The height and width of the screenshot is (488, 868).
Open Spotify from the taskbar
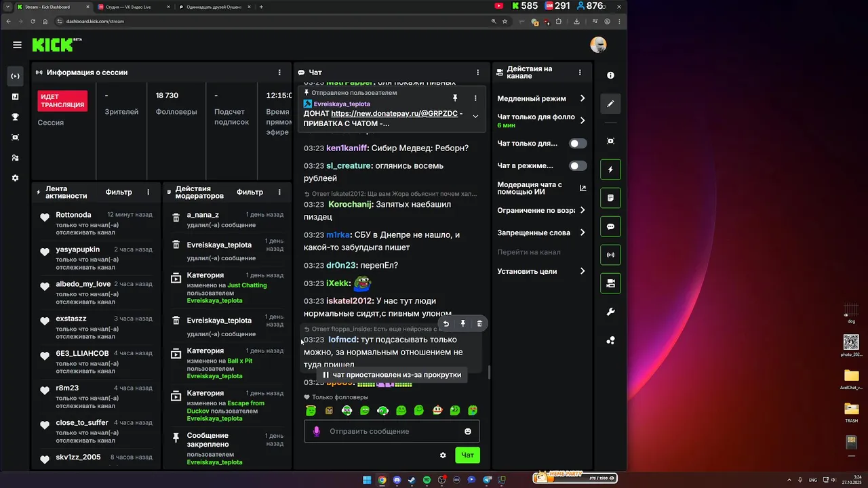point(427,480)
